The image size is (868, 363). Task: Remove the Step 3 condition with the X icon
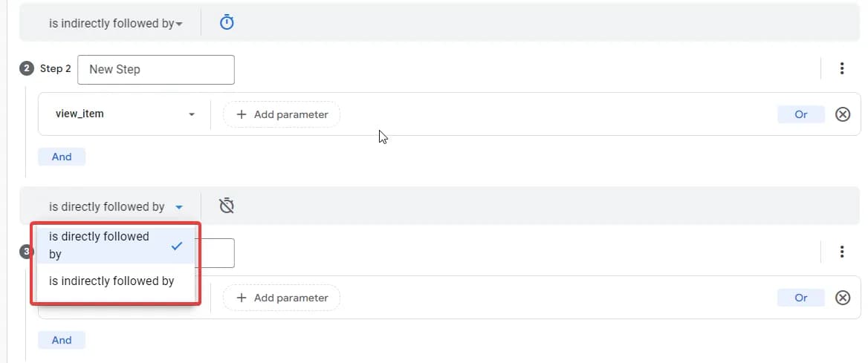[843, 298]
